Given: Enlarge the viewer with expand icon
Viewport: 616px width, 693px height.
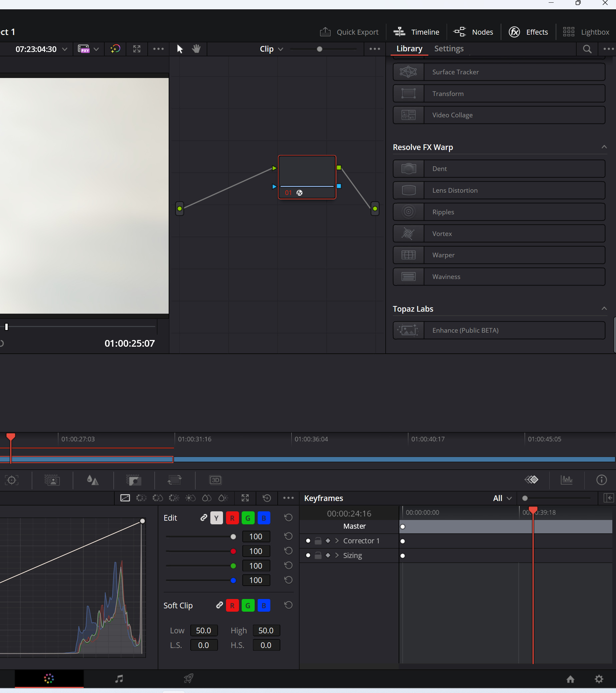Looking at the screenshot, I should [x=137, y=49].
